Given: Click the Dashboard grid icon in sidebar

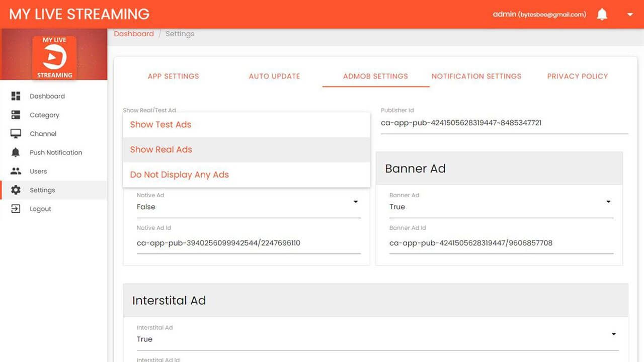Looking at the screenshot, I should click(x=16, y=96).
